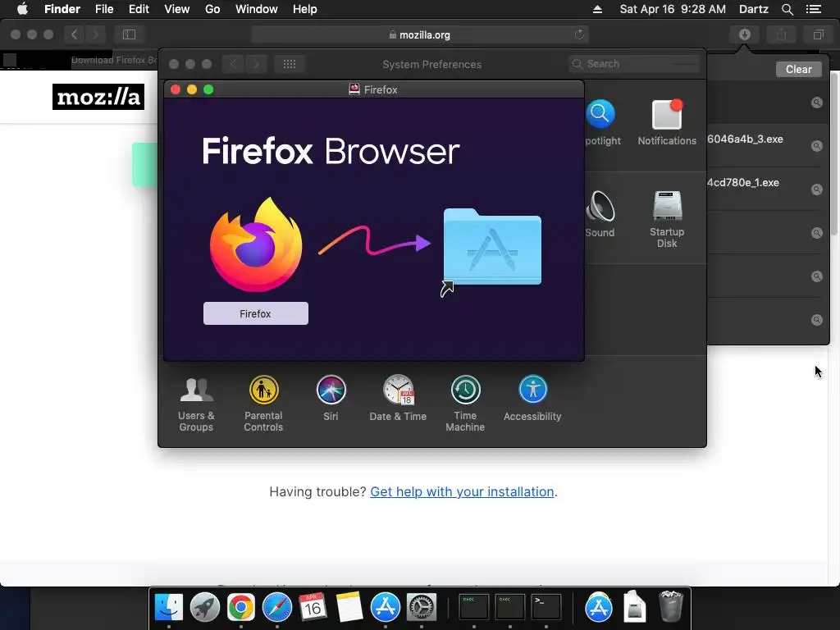Select 6046a4b_3.exe download entry
Screen dimensions: 840x630
point(765,146)
